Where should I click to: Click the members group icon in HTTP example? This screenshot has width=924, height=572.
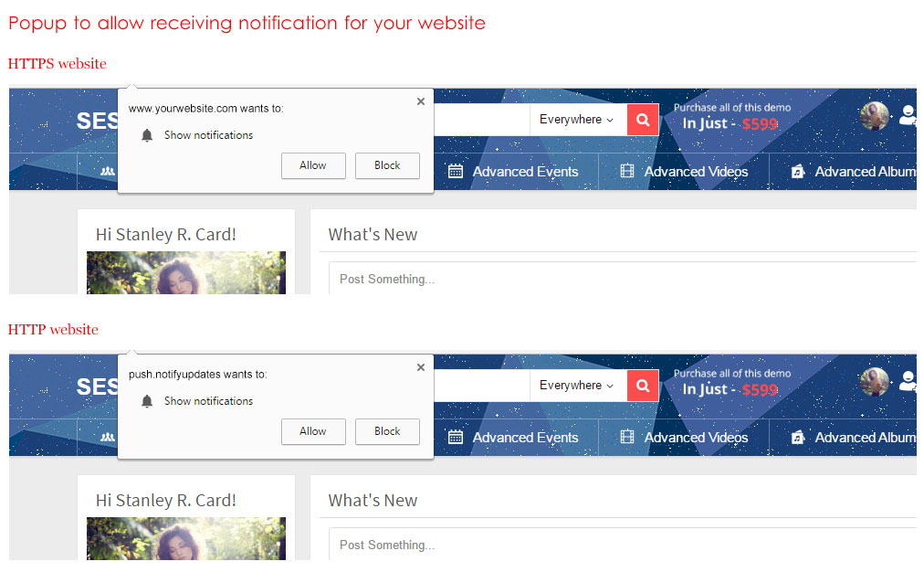pos(108,438)
